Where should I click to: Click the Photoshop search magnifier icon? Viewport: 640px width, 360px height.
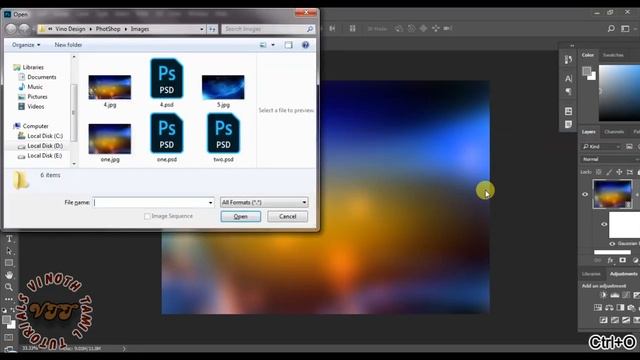[611, 29]
